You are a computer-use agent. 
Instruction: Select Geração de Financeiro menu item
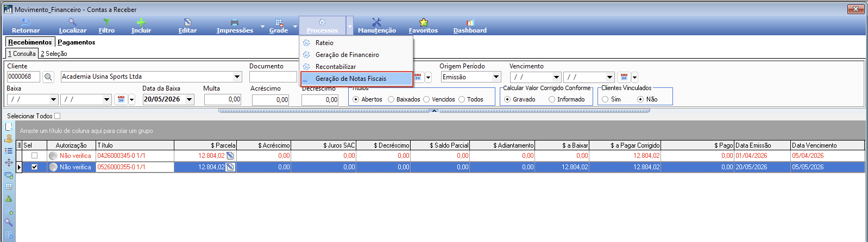click(x=356, y=55)
